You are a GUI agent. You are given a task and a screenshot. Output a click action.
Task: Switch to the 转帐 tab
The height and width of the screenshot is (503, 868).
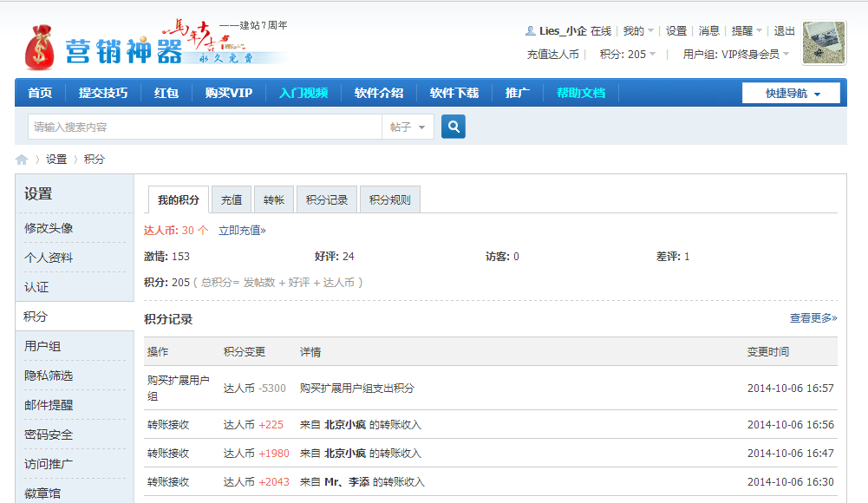[274, 199]
